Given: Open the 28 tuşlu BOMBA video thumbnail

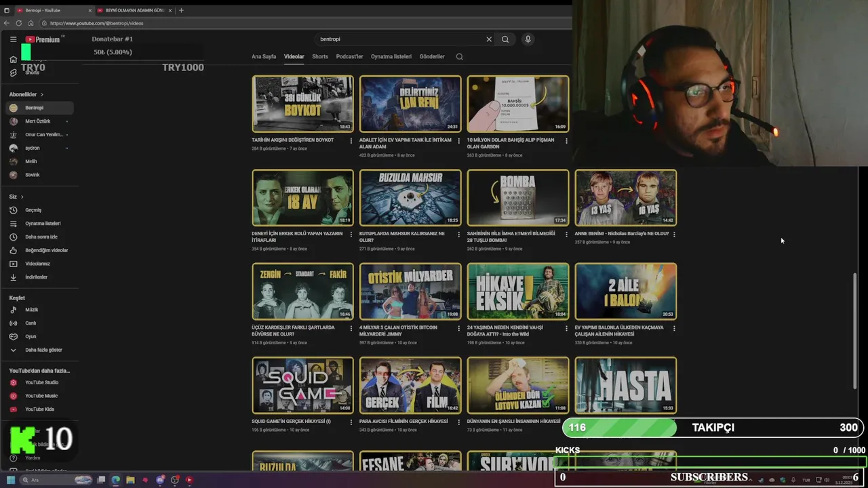Looking at the screenshot, I should [x=518, y=197].
